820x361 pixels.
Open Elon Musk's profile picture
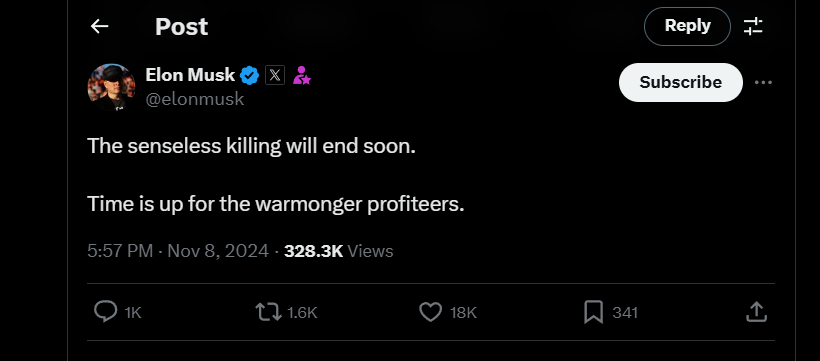tap(111, 87)
